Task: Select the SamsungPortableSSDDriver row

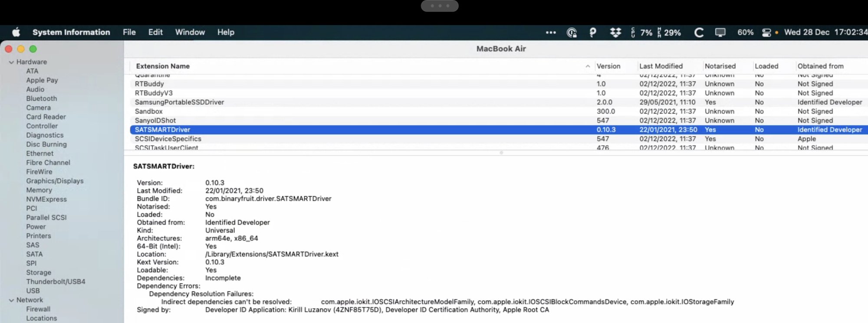Action: pos(499,102)
